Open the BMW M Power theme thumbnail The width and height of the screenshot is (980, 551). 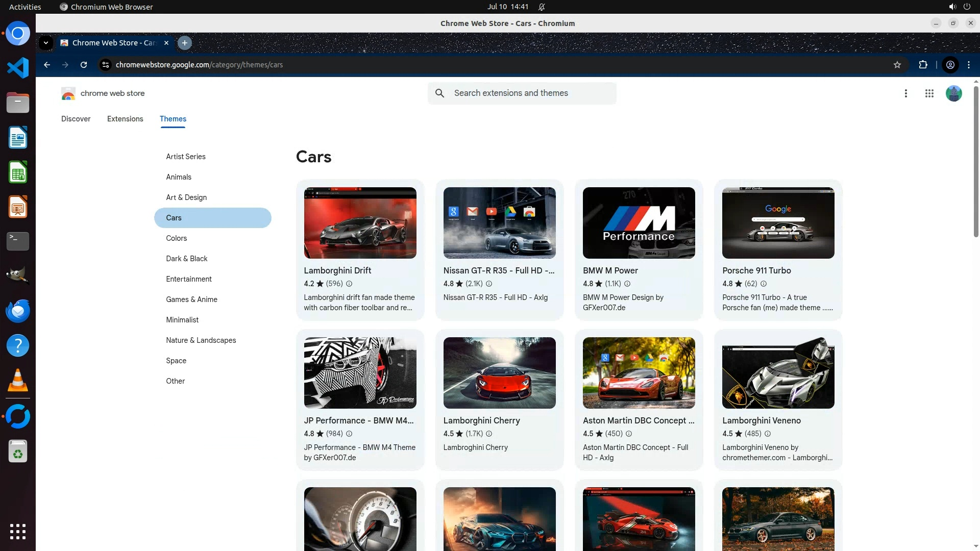(x=639, y=223)
